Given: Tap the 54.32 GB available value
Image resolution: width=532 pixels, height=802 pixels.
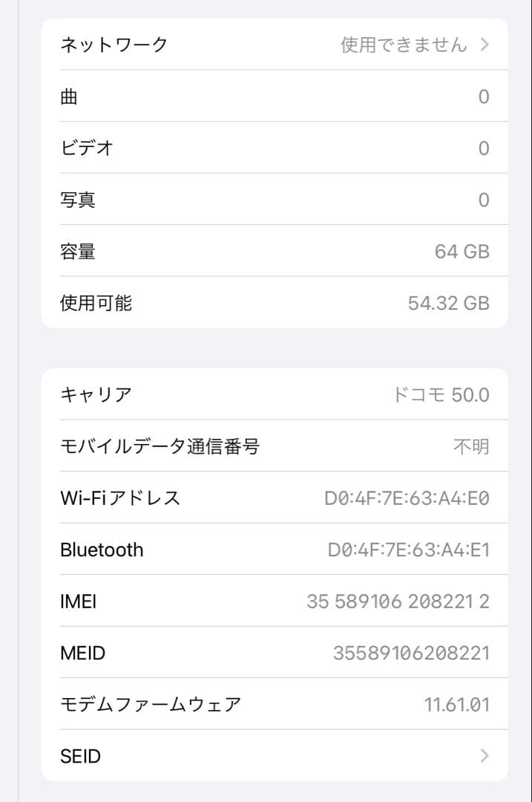Looking at the screenshot, I should (448, 302).
